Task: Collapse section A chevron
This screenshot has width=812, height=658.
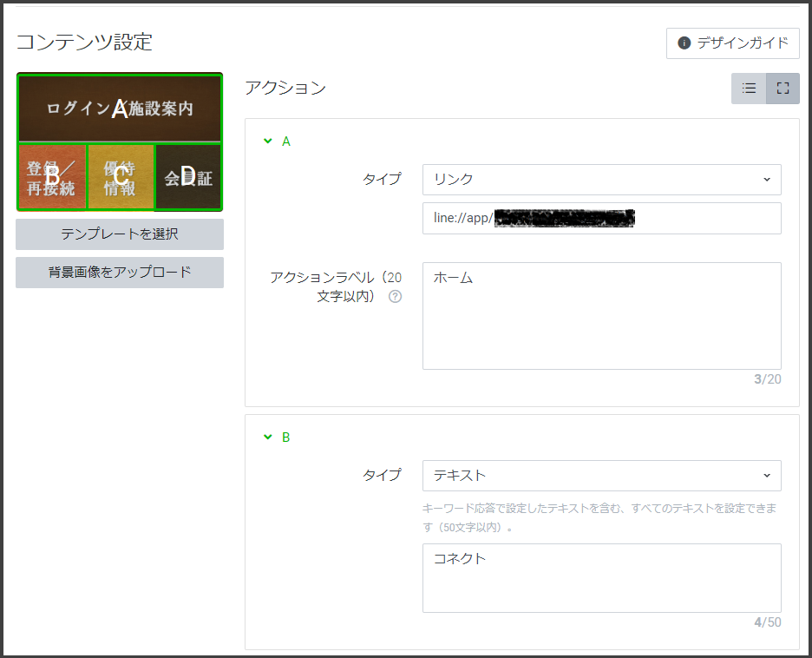Action: (268, 141)
